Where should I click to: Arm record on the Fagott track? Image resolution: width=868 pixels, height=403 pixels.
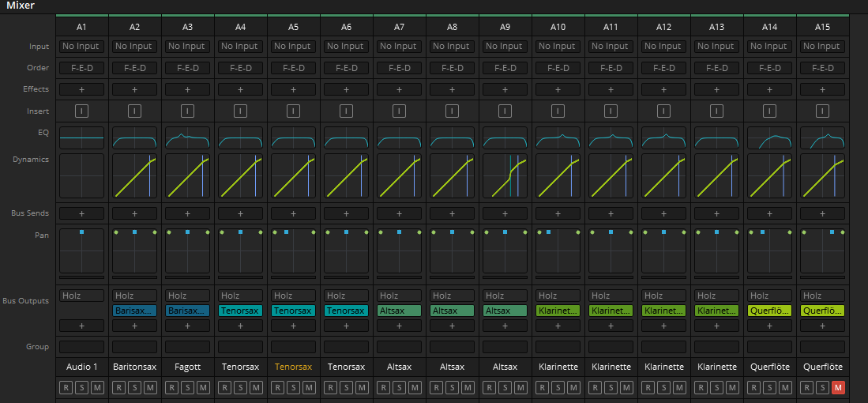click(x=172, y=387)
